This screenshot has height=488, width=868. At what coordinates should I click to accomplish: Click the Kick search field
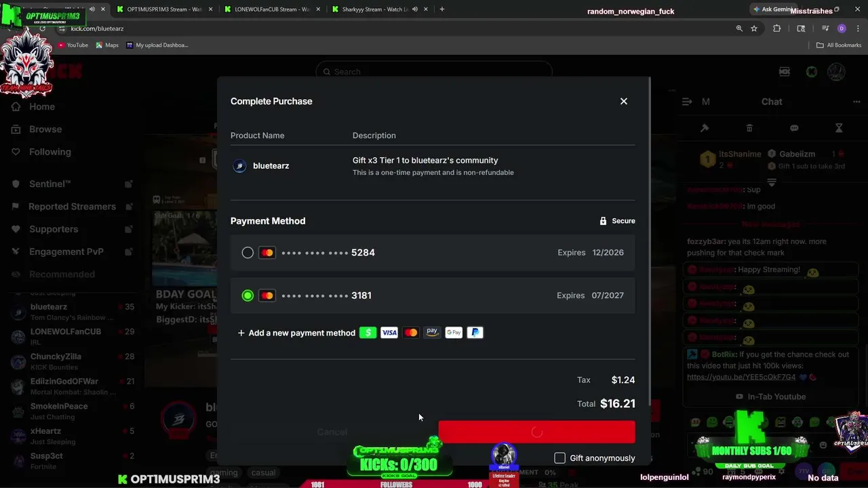(434, 72)
